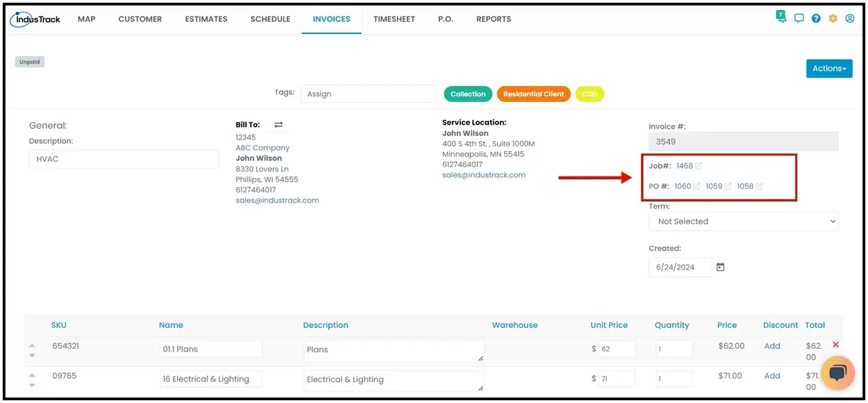Go to the P.O. tab

tap(446, 19)
